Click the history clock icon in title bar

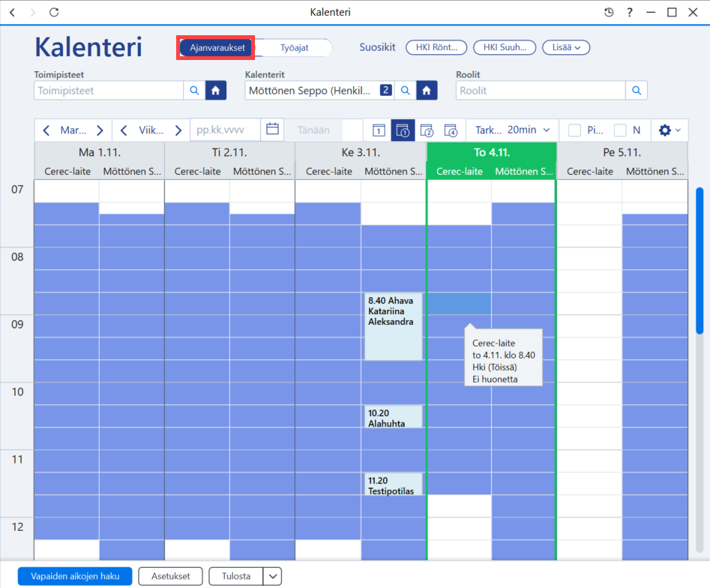click(609, 12)
